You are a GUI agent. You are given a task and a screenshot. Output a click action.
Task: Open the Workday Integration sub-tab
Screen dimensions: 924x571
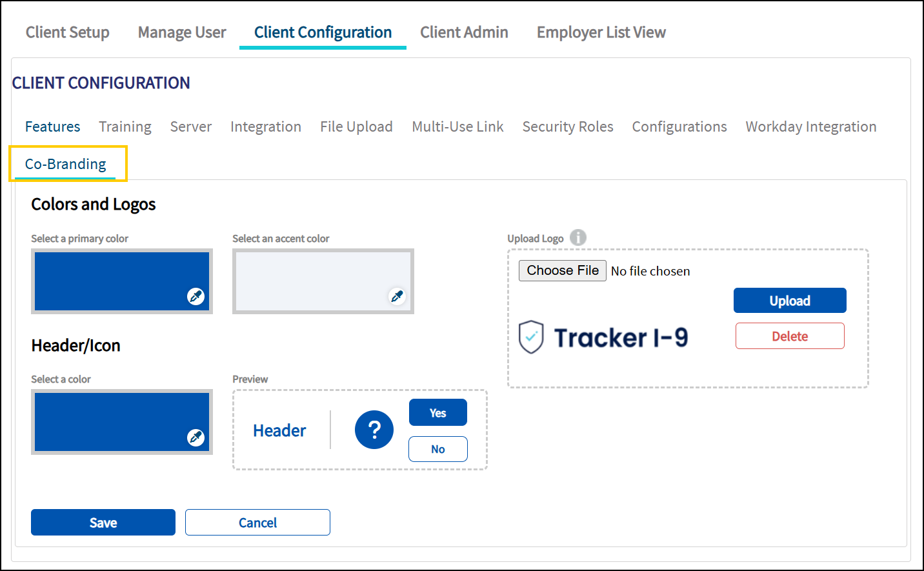pyautogui.click(x=811, y=126)
